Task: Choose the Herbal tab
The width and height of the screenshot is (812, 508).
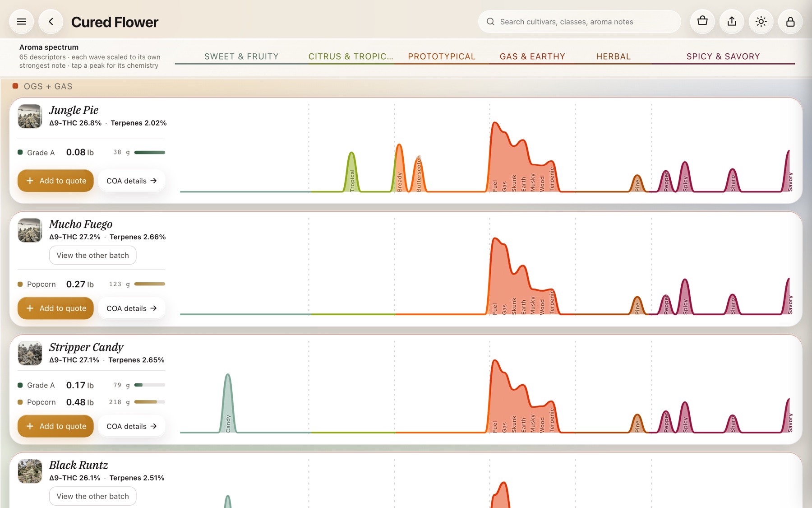Action: pyautogui.click(x=614, y=56)
